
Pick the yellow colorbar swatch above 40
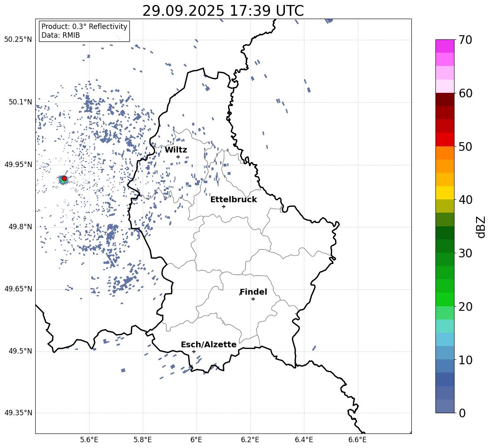pos(445,193)
